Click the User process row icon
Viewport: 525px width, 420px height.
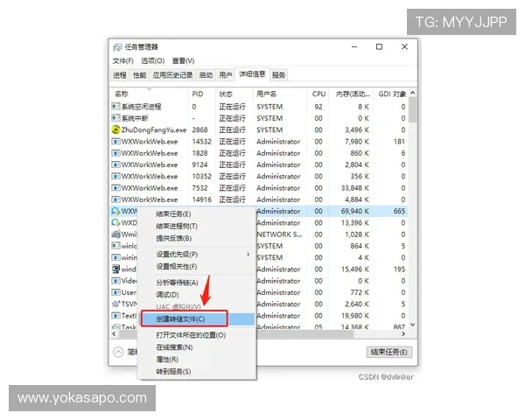115,292
